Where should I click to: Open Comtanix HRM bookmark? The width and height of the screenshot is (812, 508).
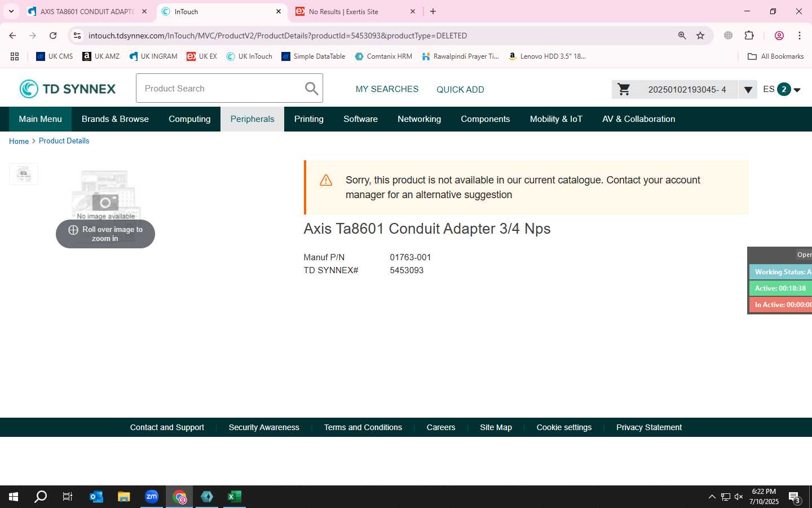pos(383,56)
